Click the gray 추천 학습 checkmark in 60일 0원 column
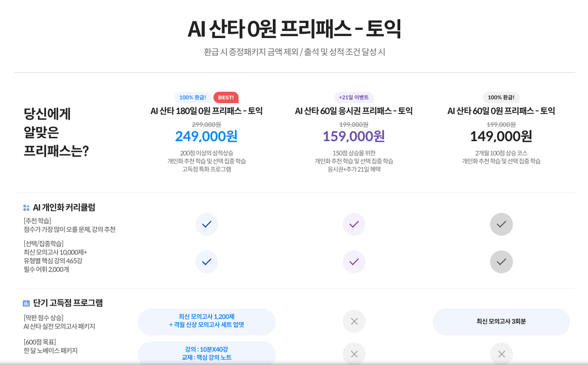Viewport: 588px width, 365px height. 501,224
